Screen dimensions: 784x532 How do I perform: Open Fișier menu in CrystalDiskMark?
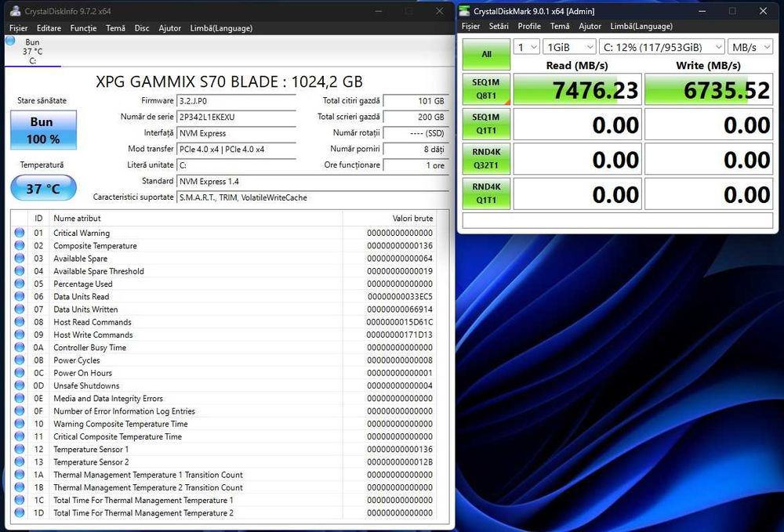(x=470, y=27)
